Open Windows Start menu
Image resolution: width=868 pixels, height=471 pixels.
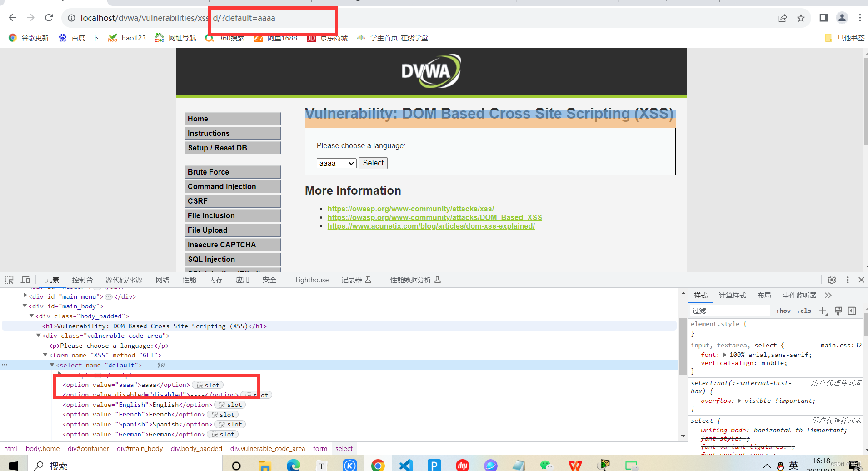pyautogui.click(x=14, y=465)
